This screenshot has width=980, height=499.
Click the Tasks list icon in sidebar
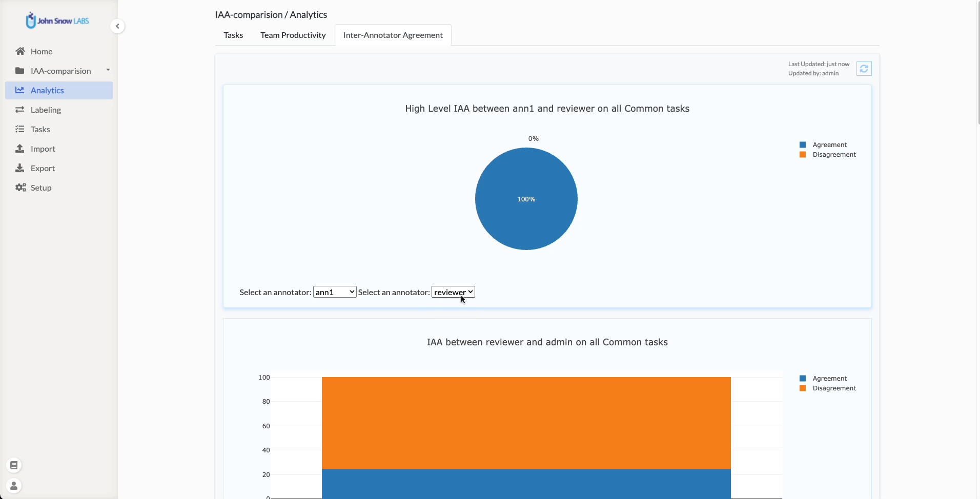pyautogui.click(x=20, y=129)
